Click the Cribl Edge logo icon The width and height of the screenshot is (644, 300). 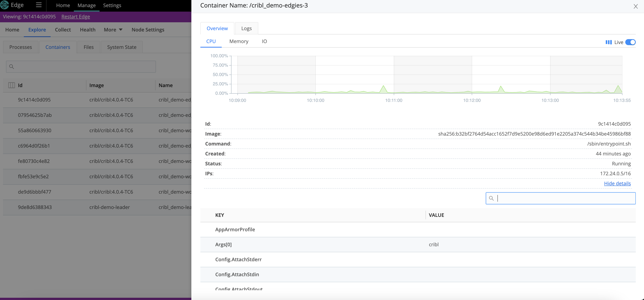(x=4, y=5)
